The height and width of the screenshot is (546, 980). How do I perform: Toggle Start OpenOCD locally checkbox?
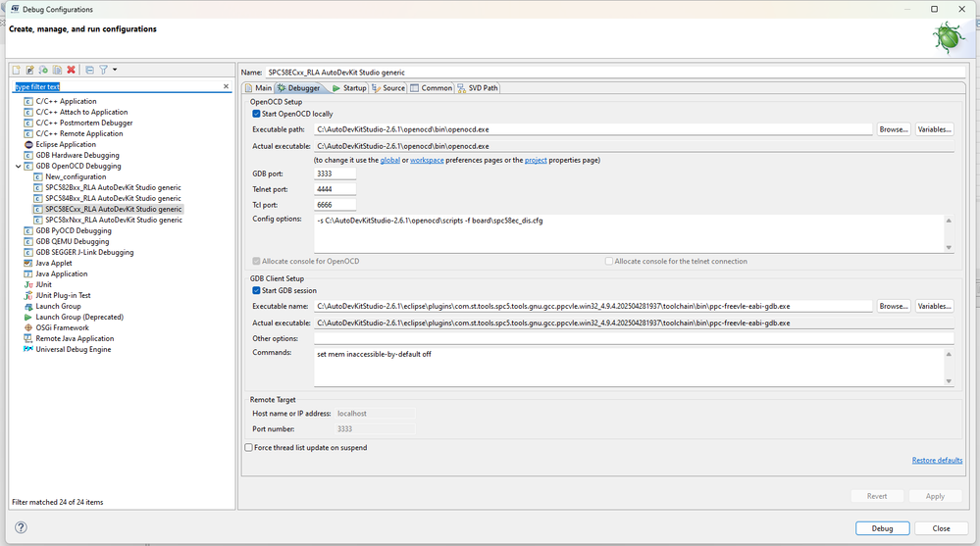(256, 114)
